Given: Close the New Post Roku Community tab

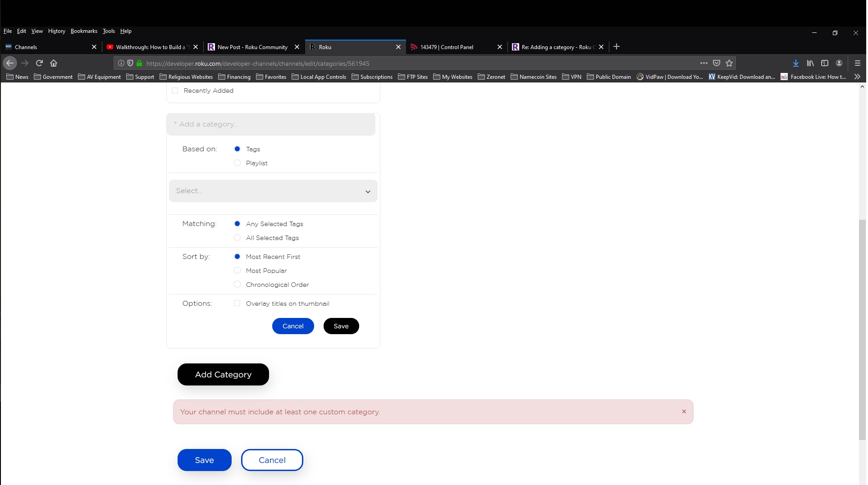Looking at the screenshot, I should point(297,47).
